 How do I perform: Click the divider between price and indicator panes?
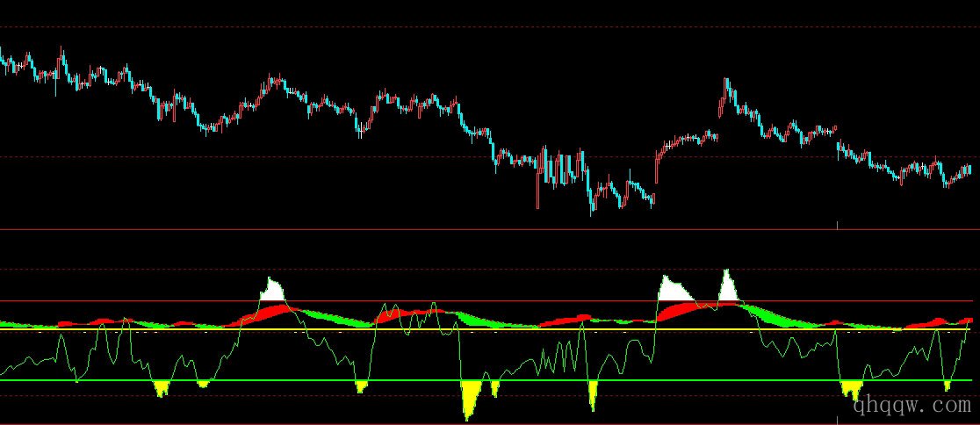[x=439, y=230]
